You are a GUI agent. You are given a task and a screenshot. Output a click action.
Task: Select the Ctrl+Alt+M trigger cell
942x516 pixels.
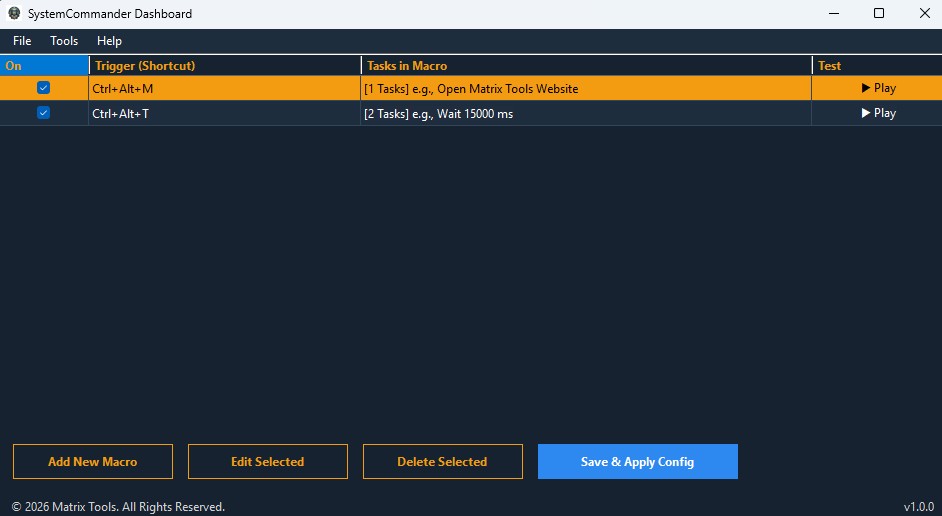225,88
